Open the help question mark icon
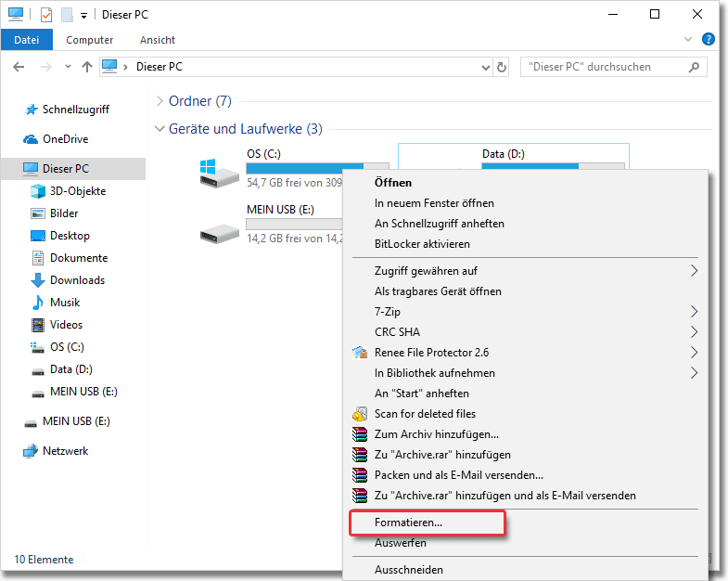The image size is (728, 581). [708, 39]
